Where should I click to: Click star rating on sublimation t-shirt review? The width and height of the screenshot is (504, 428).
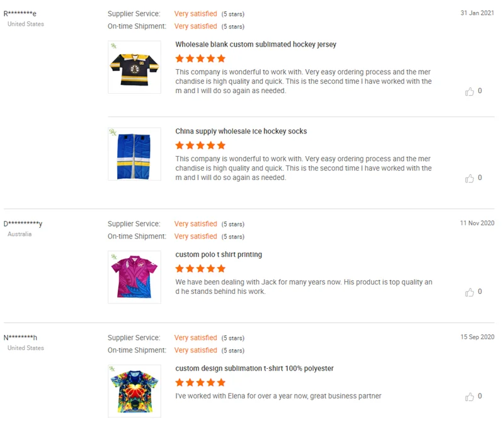[200, 383]
